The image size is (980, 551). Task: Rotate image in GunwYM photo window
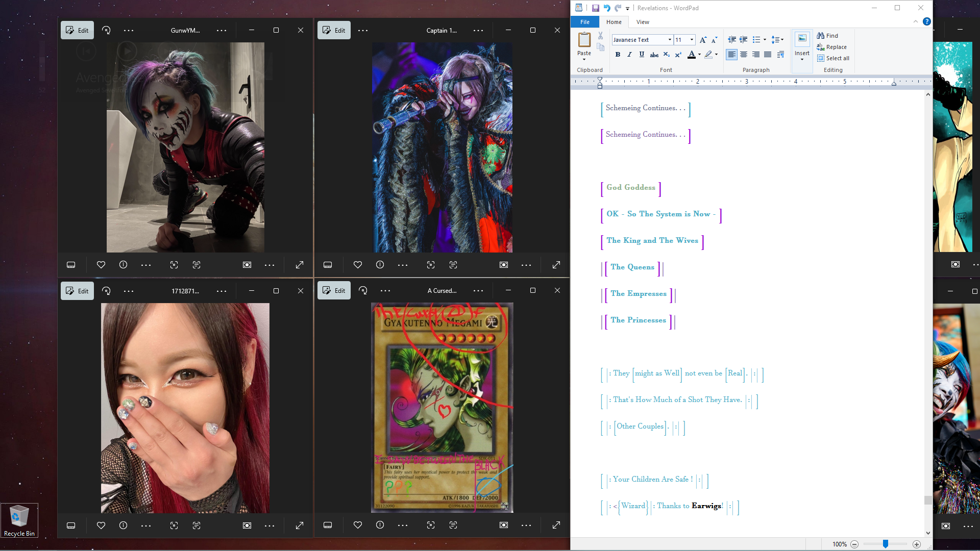click(x=106, y=30)
